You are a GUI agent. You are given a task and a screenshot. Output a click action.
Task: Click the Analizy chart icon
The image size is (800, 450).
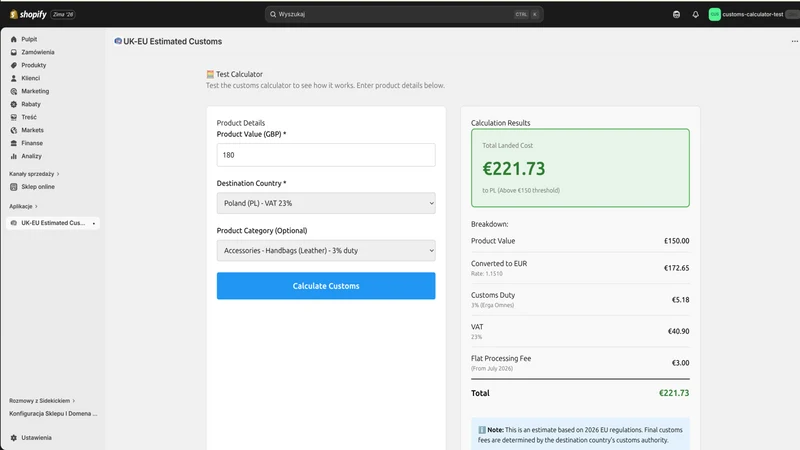tap(14, 156)
